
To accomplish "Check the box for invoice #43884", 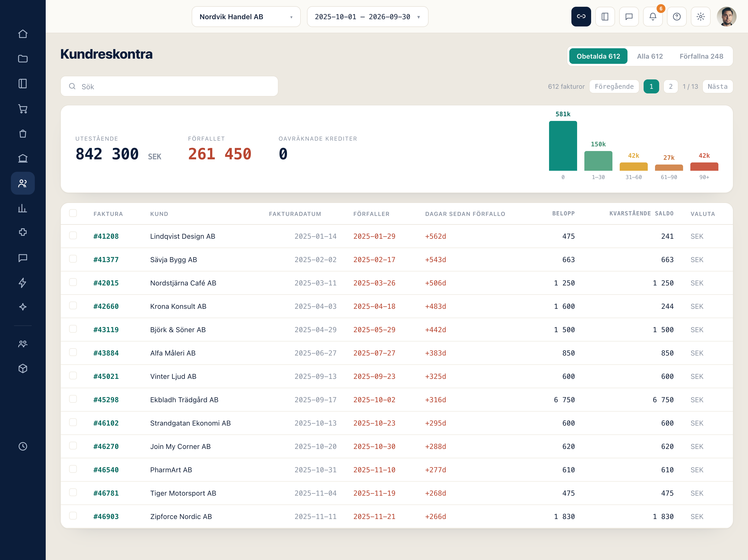I will [x=73, y=352].
